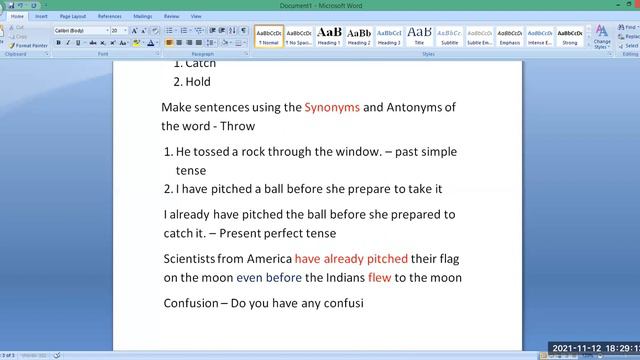This screenshot has width=640, height=360.
Task: Apply strikethrough formatting
Action: point(93,43)
